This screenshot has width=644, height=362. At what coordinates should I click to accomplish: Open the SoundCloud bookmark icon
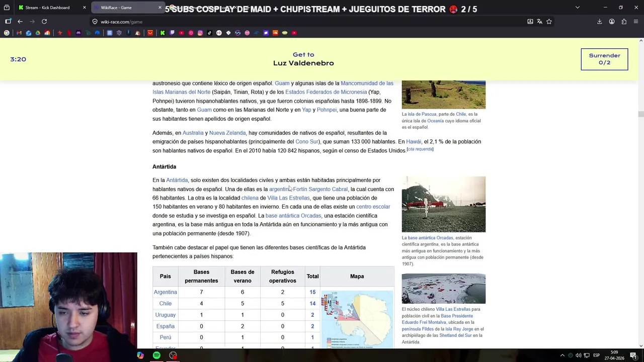pos(275,33)
